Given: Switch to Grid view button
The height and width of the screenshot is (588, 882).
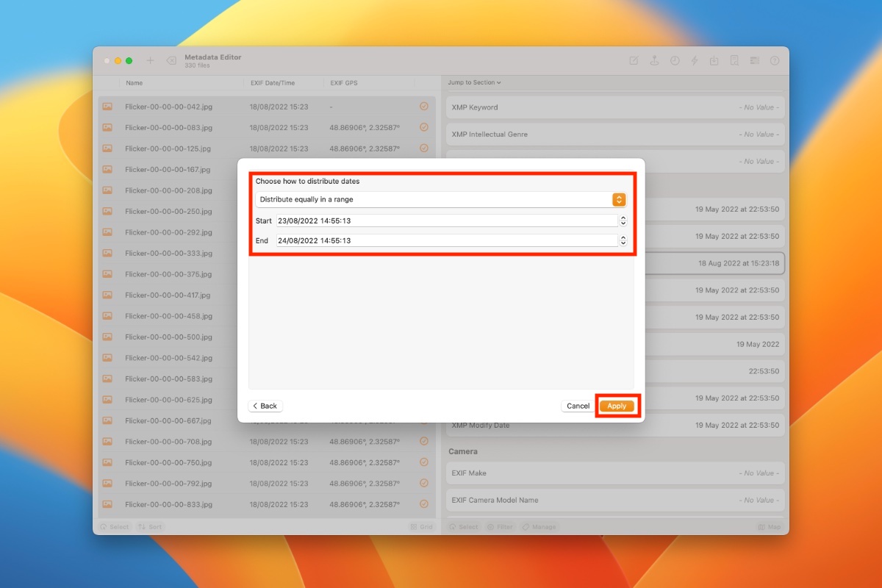Looking at the screenshot, I should (x=422, y=527).
